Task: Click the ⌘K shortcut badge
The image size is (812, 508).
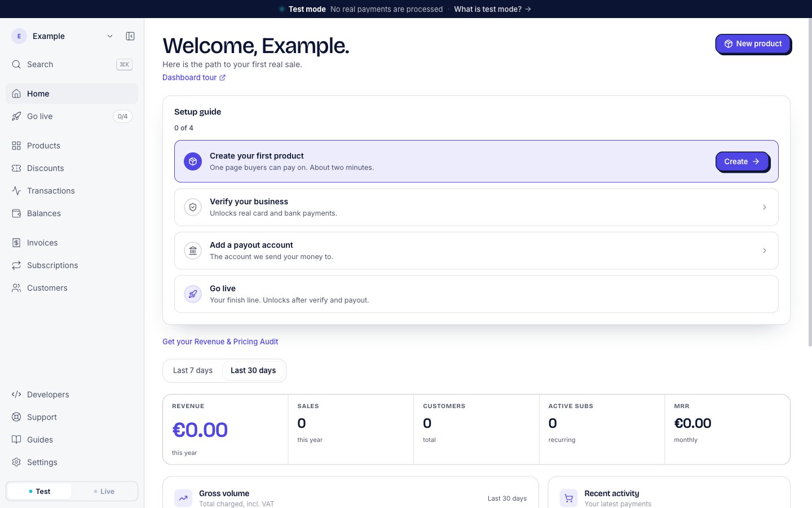Action: [x=124, y=64]
